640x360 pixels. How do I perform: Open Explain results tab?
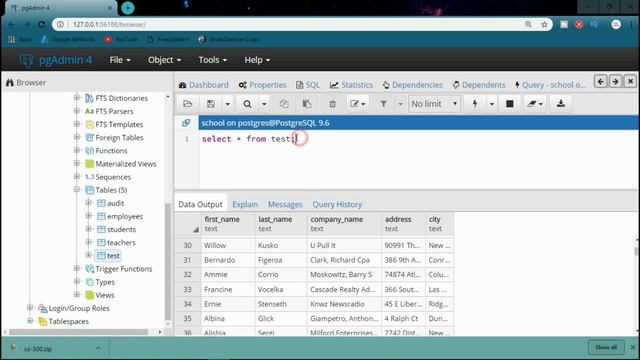tap(245, 204)
